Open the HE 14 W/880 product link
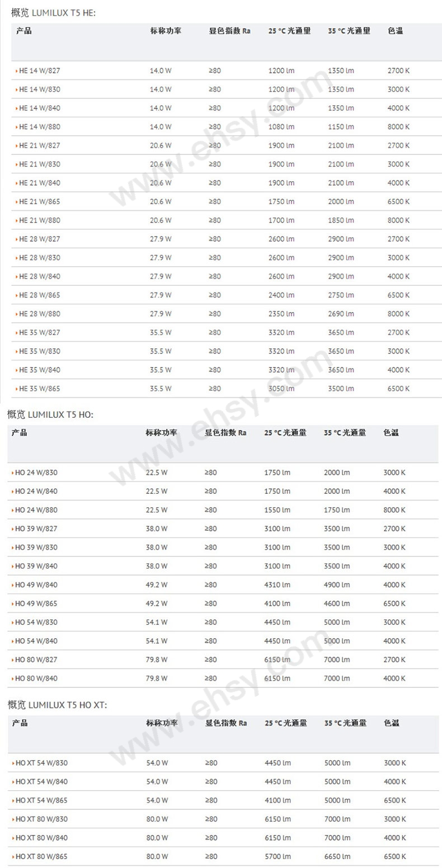Image resolution: width=442 pixels, height=868 pixels. coord(40,127)
